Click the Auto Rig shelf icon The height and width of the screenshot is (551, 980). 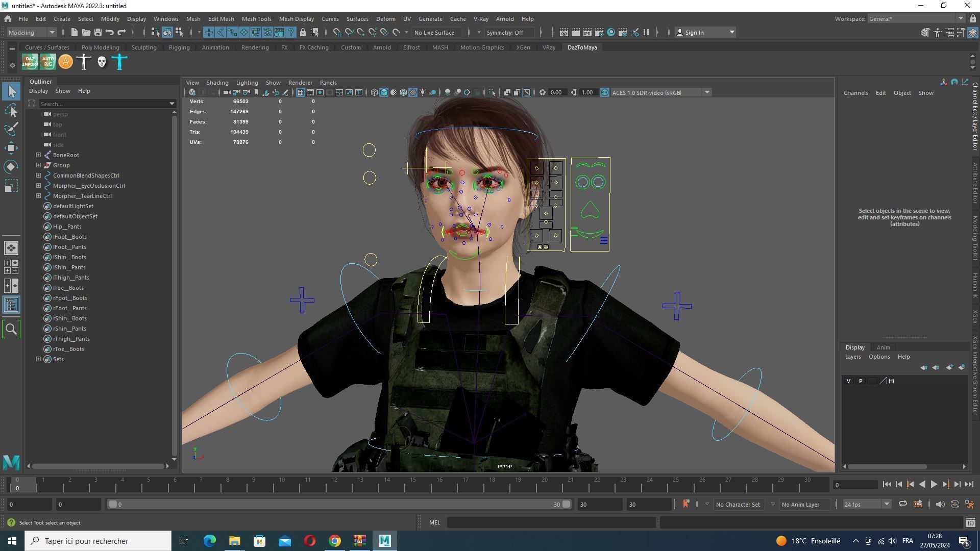tap(47, 62)
